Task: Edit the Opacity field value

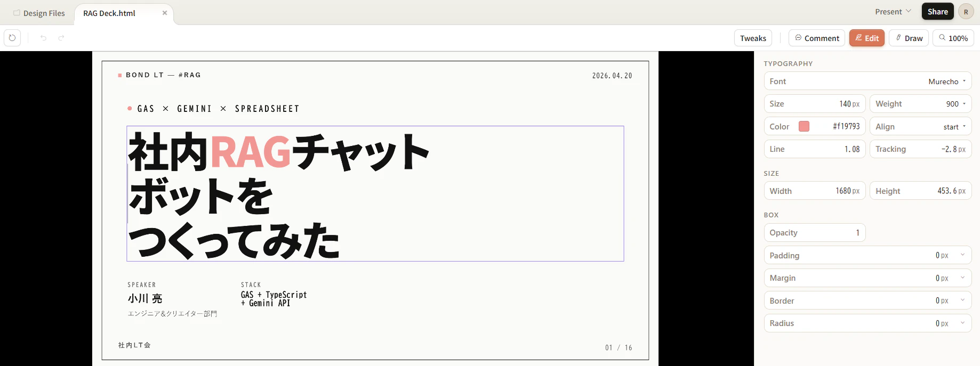Action: (814, 233)
